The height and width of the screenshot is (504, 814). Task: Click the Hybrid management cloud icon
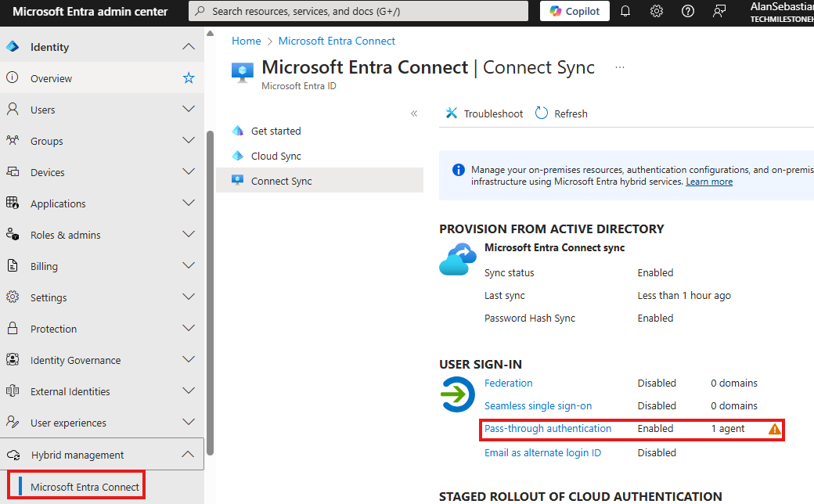tap(13, 455)
